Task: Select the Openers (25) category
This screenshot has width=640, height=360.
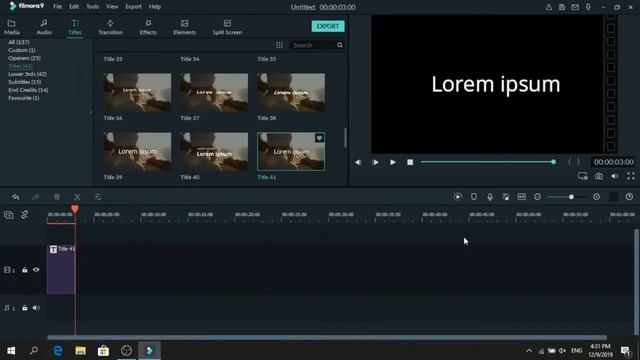Action: click(x=24, y=58)
